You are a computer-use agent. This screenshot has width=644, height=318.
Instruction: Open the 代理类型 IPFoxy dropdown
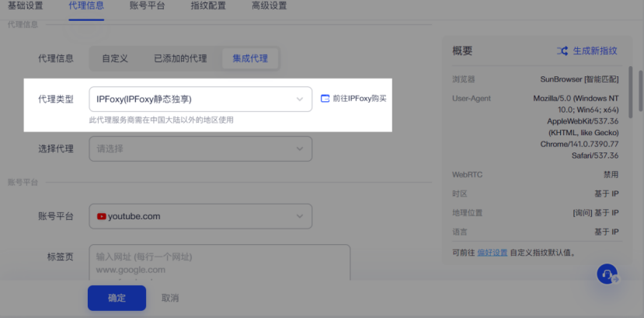tap(200, 99)
